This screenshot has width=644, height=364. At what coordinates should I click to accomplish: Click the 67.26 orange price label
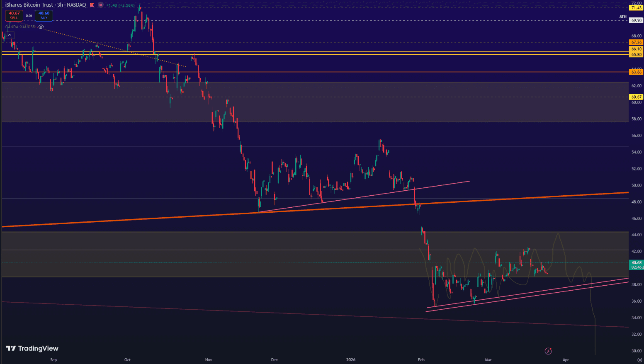(x=636, y=42)
